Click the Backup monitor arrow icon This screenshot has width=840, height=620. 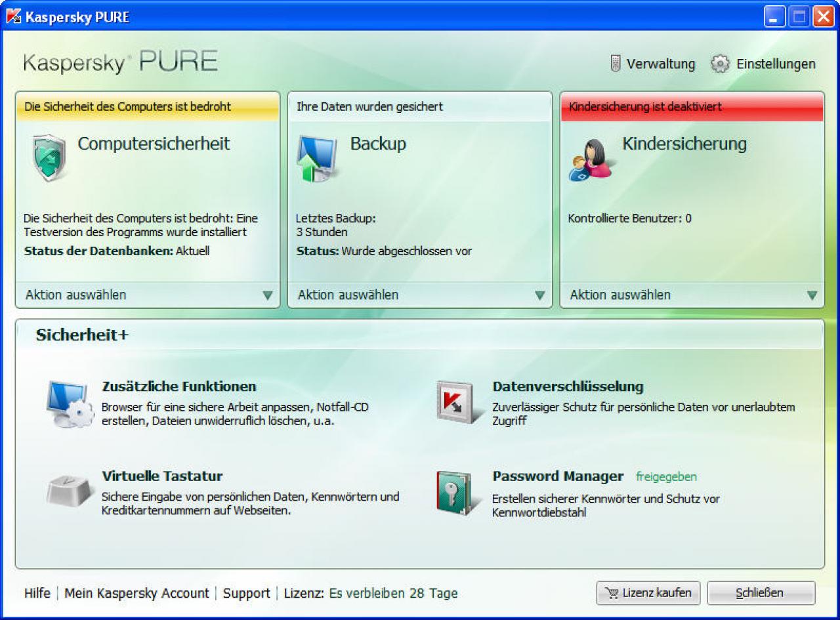[x=318, y=158]
